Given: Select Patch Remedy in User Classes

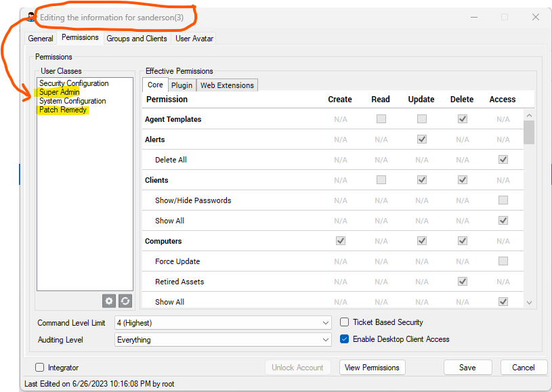Looking at the screenshot, I should (x=62, y=110).
